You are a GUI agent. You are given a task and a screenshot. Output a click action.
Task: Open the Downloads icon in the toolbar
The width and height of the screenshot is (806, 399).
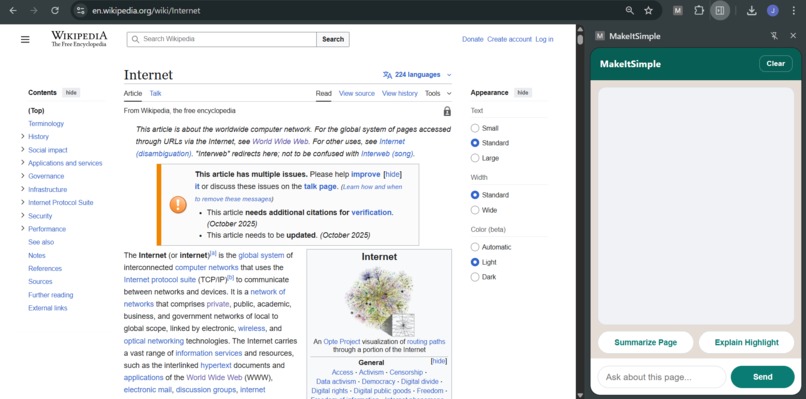pos(752,10)
